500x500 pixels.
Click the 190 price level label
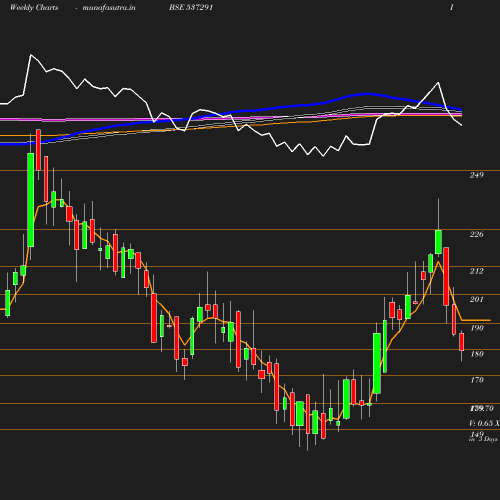(477, 328)
